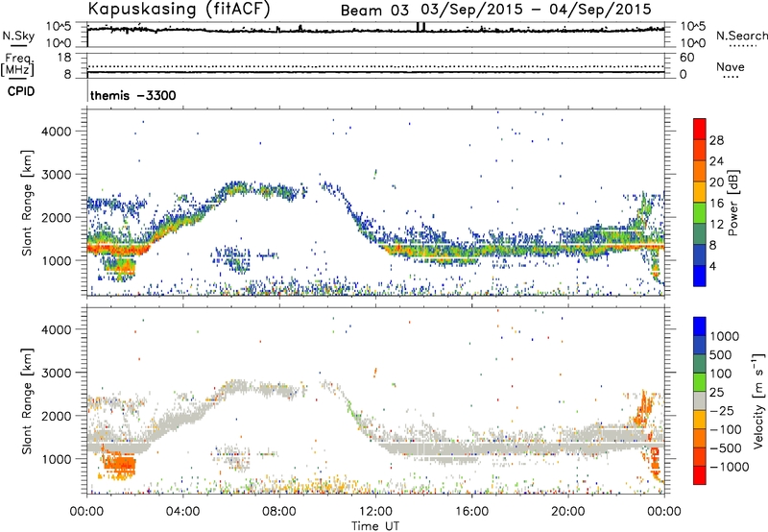The image size is (768, 532).
Task: Click the orange negative-velocity patch near 01:00
Action: 119,463
